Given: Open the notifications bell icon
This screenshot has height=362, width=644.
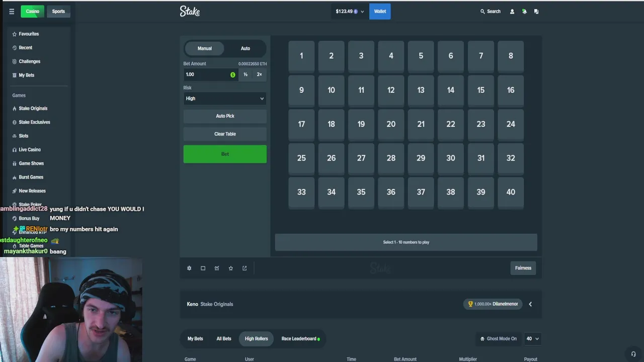Looking at the screenshot, I should 524,12.
